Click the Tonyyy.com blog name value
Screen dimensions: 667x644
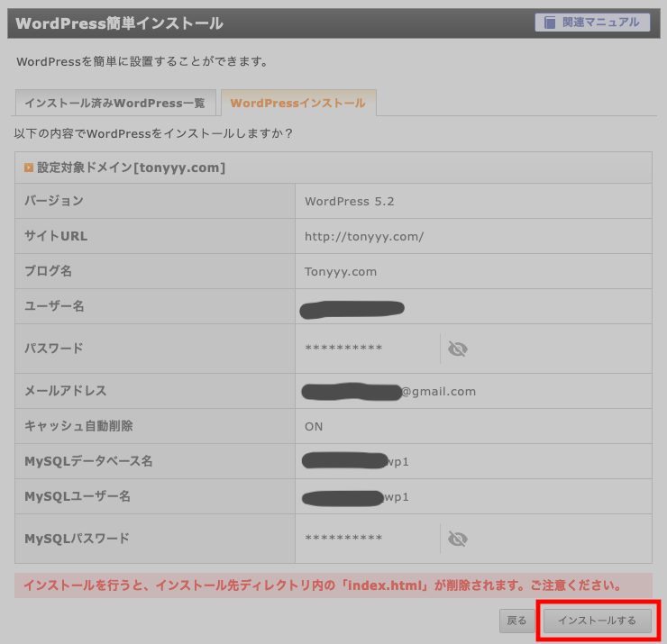coord(341,272)
